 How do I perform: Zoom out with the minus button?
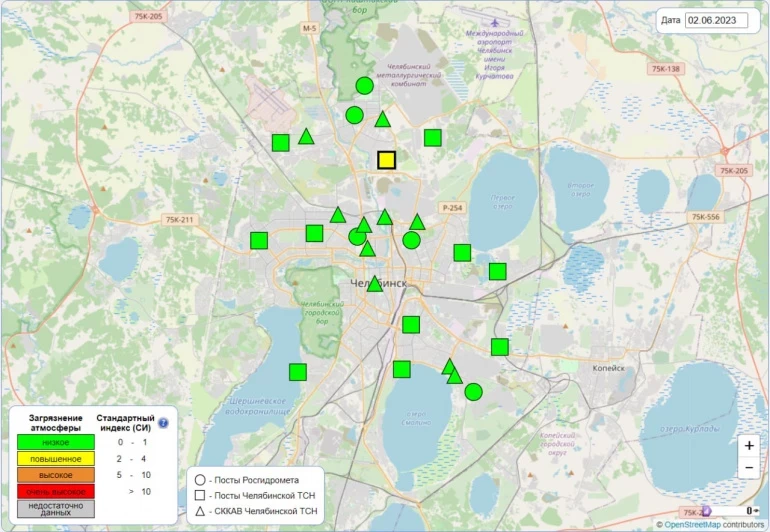pyautogui.click(x=749, y=468)
